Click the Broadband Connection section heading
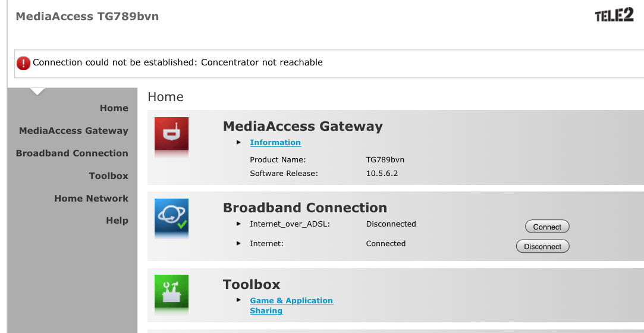Screen dimensions: 644x333 [304, 208]
